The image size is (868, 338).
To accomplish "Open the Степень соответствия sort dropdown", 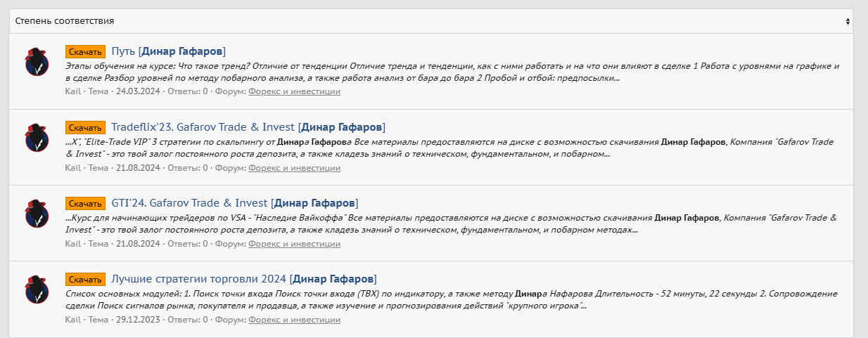I will click(430, 21).
